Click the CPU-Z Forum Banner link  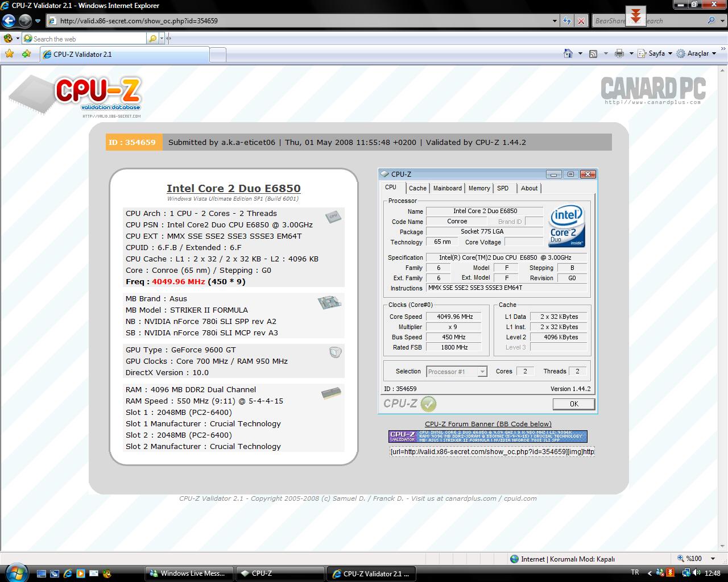point(488,423)
